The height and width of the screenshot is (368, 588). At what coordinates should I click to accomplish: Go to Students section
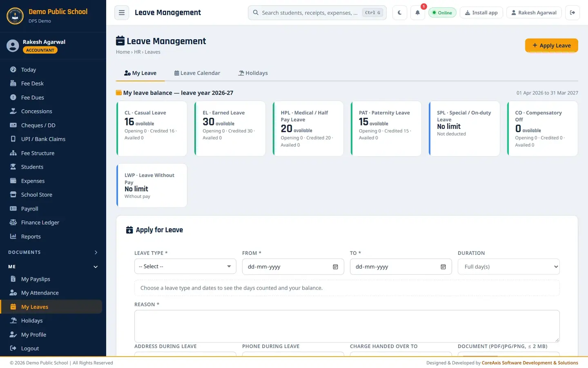pos(51,167)
